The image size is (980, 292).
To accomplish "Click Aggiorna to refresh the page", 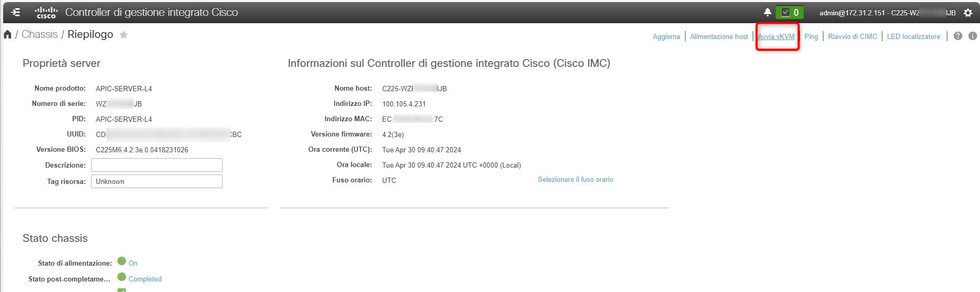I will (666, 36).
